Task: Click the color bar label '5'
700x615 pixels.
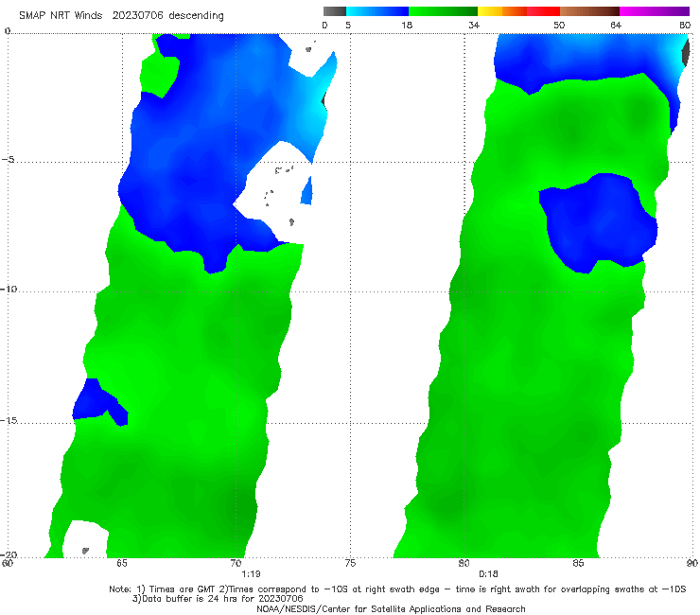Action: coord(348,26)
